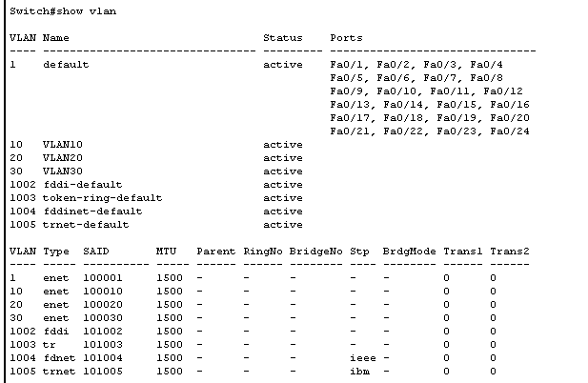The width and height of the screenshot is (588, 383).
Task: Click port Fa0/12 entry
Action: click(503, 91)
